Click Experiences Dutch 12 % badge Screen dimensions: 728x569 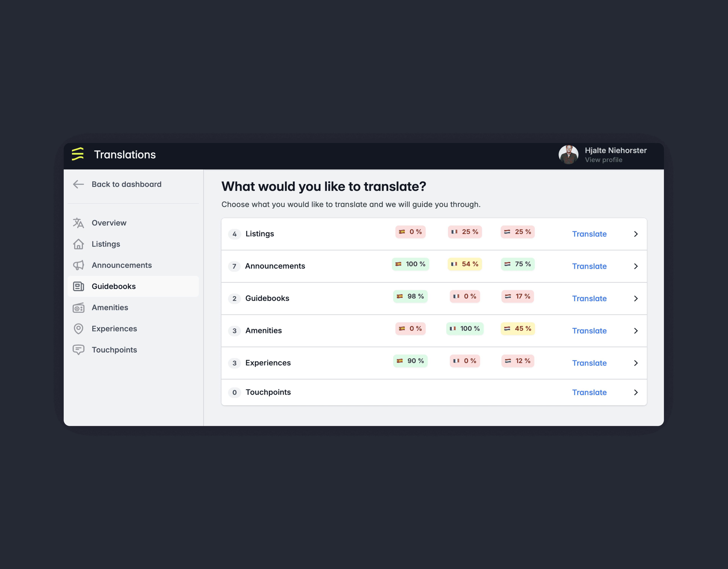(517, 361)
